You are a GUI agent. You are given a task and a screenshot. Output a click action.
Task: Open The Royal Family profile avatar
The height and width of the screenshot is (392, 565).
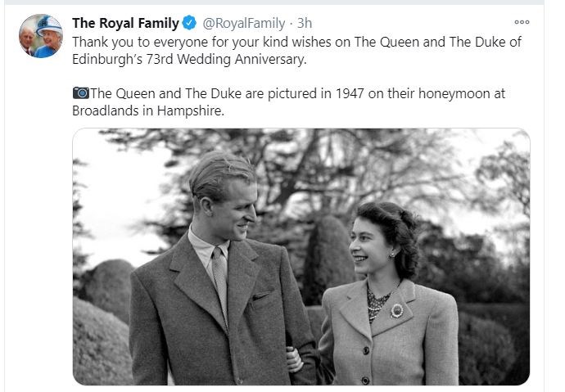(40, 37)
